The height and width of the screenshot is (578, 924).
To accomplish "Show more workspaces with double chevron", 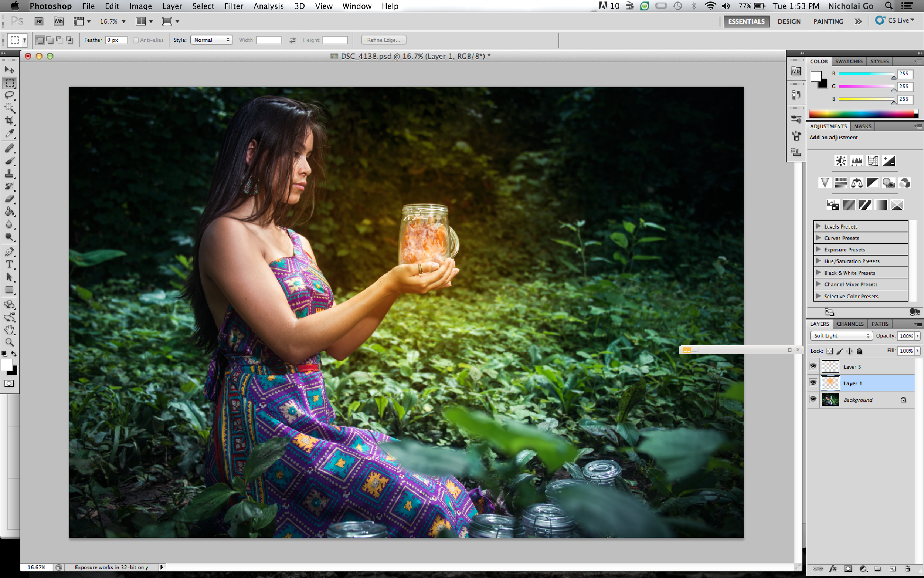I will click(858, 21).
